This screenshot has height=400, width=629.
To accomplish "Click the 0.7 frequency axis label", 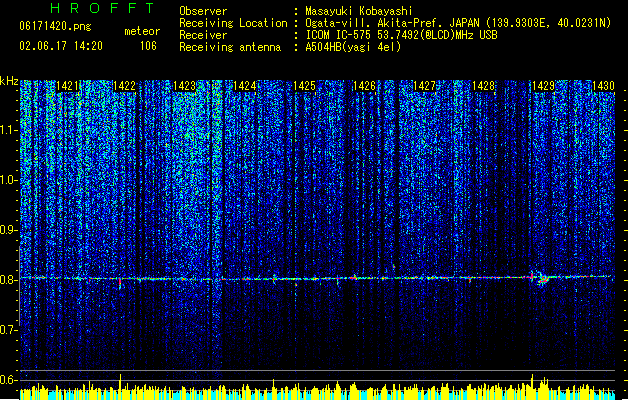I will coord(9,330).
